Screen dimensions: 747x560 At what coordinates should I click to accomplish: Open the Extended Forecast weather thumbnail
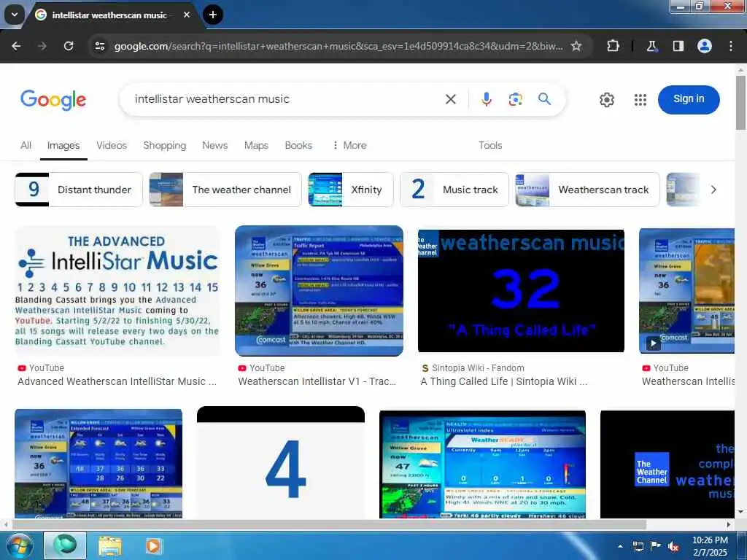(x=98, y=464)
